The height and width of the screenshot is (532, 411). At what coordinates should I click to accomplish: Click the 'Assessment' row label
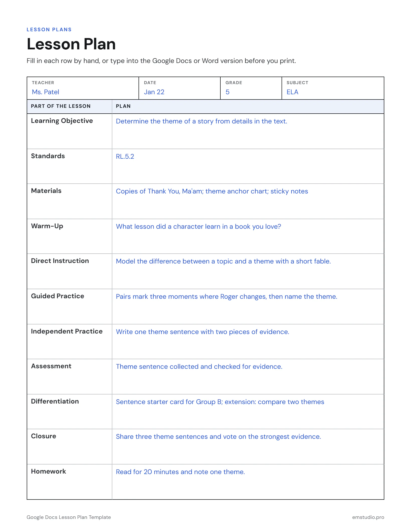[51, 366]
